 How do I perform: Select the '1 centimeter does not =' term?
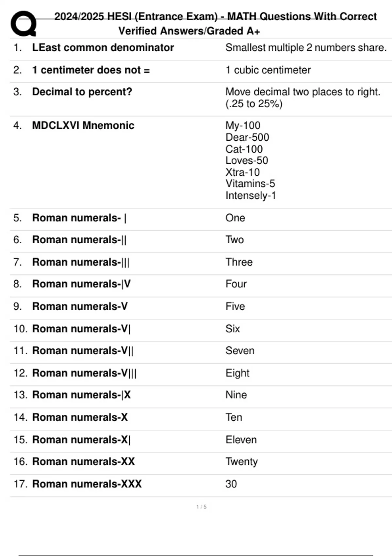[91, 70]
